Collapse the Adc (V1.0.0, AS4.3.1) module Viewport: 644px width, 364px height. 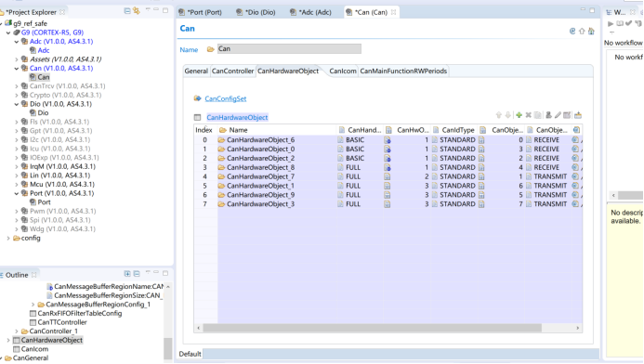point(17,42)
